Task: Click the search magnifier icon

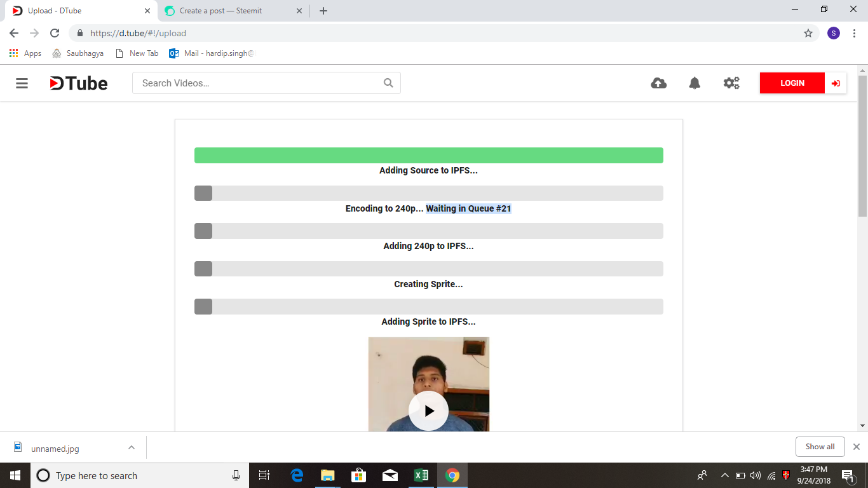Action: click(x=388, y=83)
